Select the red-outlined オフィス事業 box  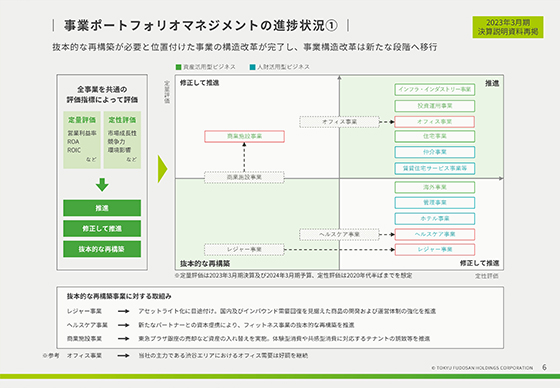[435, 121]
